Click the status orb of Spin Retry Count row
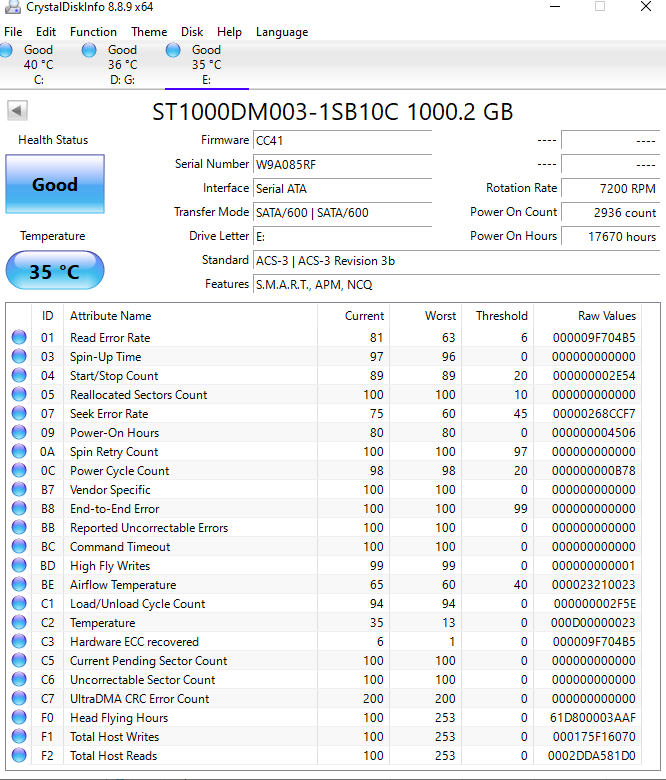The image size is (666, 780). click(x=19, y=451)
